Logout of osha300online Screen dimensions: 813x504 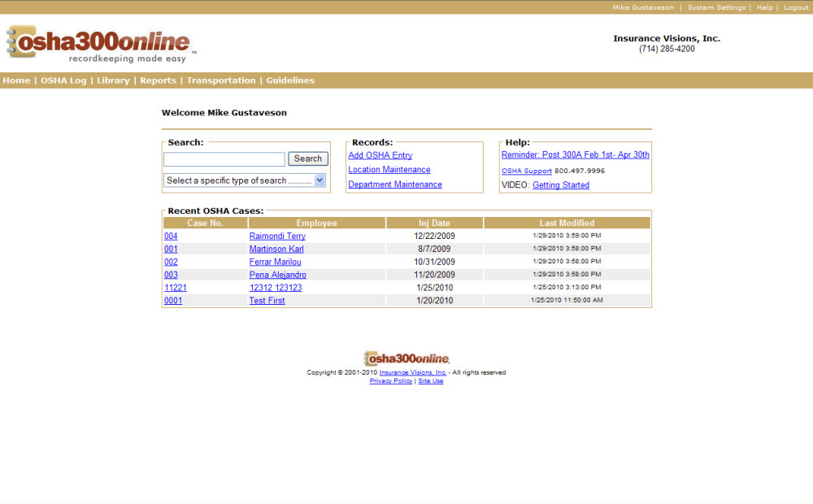(x=796, y=7)
